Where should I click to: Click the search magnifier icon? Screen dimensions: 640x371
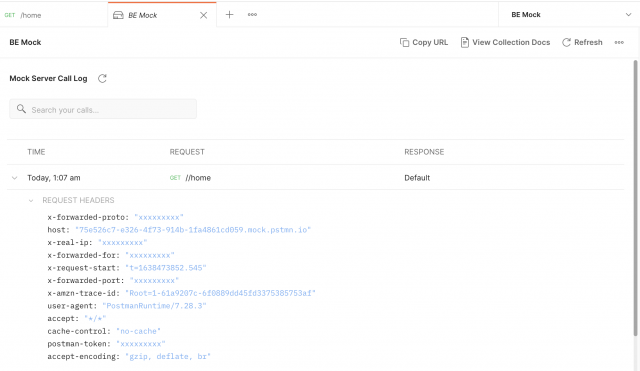[x=21, y=109]
